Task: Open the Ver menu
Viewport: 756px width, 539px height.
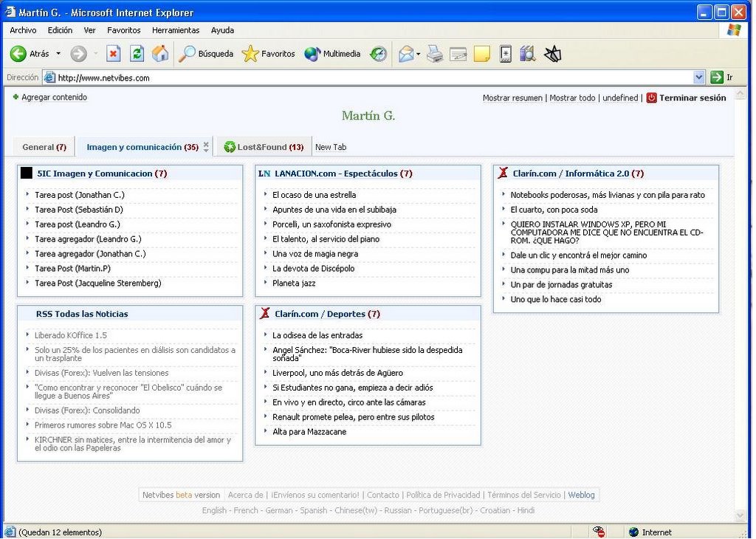Action: (89, 30)
